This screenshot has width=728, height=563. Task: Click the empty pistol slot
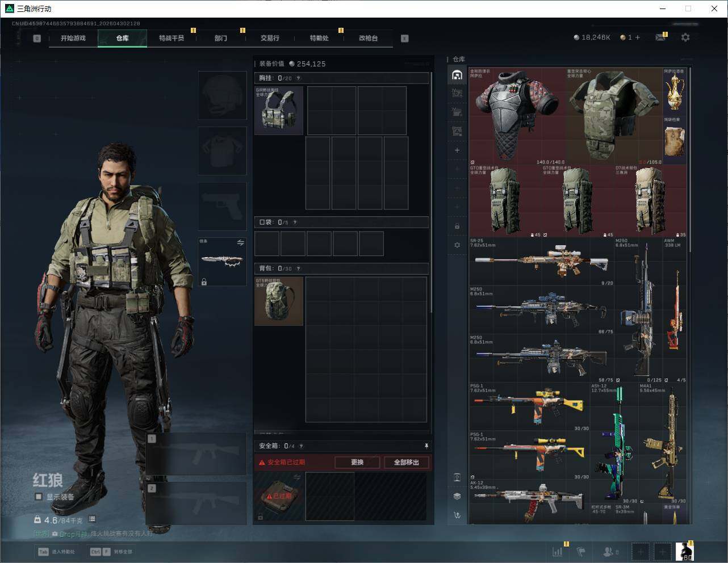click(222, 206)
